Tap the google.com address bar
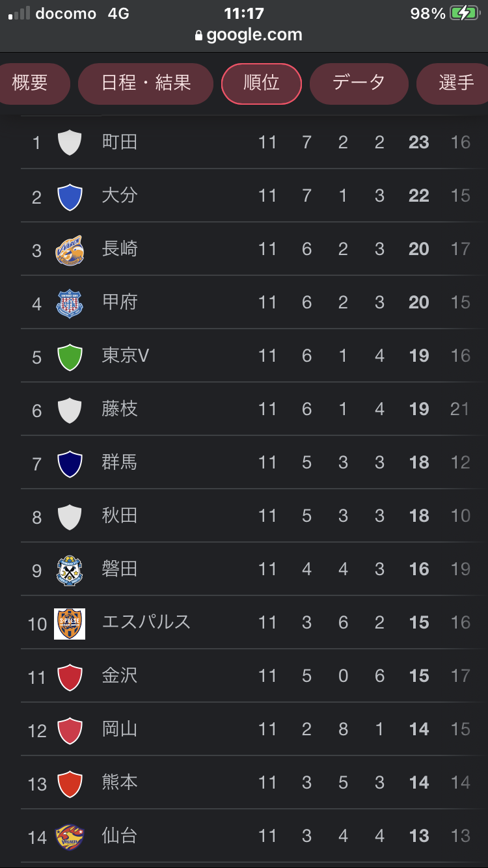Image resolution: width=488 pixels, height=868 pixels. point(254,35)
